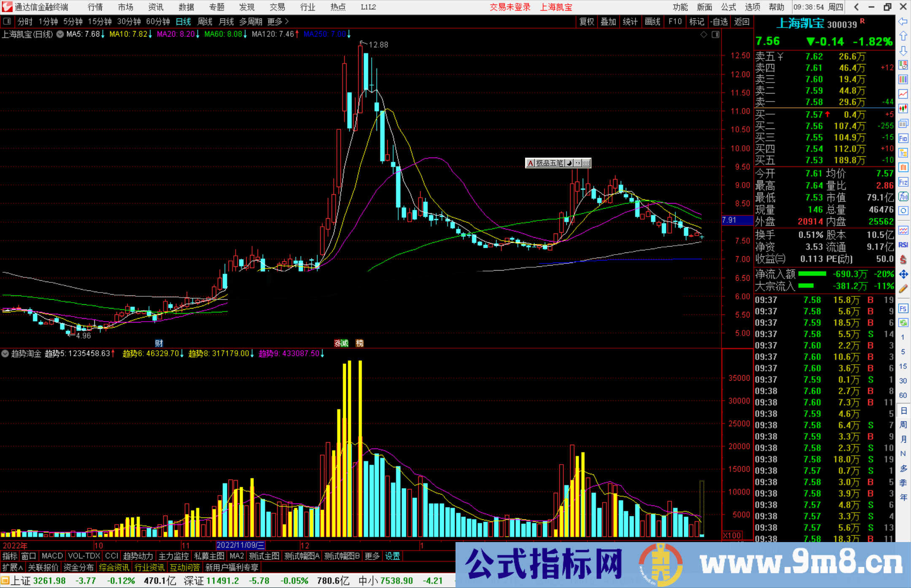This screenshot has height=588, width=911.
Task: Click the RSI indicator icon in sidebar
Action: 903,245
